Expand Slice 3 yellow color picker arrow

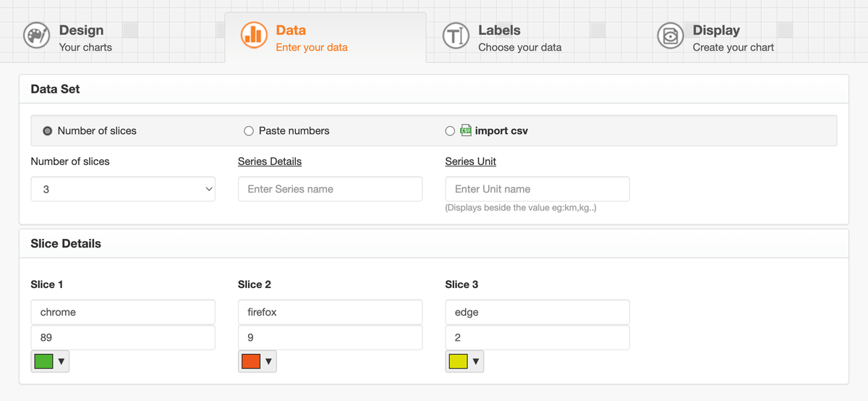pos(475,361)
